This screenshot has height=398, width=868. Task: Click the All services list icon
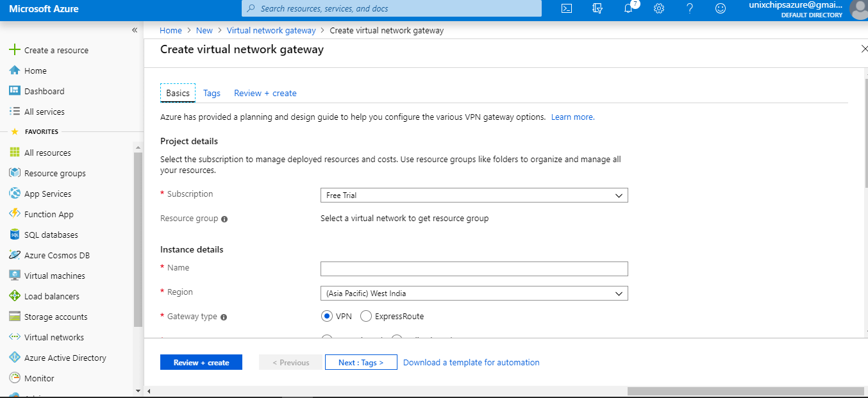click(x=15, y=112)
